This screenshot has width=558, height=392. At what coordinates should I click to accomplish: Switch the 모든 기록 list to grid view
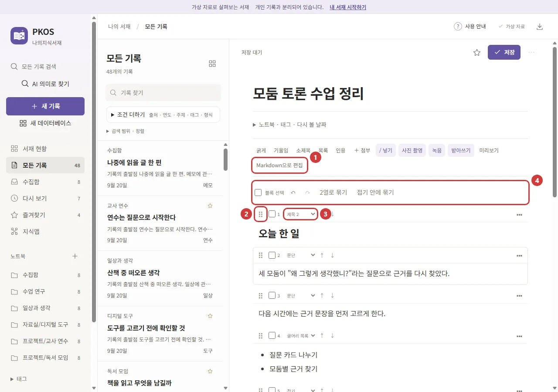click(x=212, y=64)
